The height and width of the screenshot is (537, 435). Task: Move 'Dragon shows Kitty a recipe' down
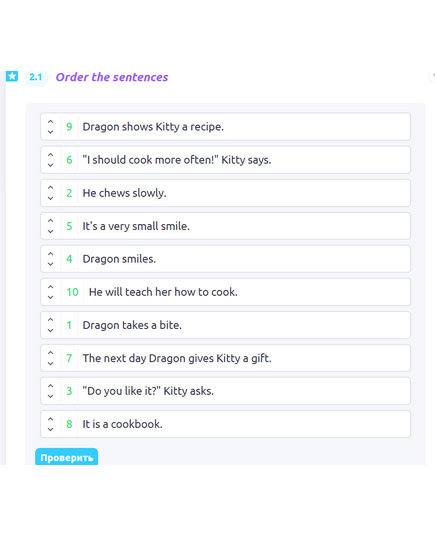click(50, 132)
